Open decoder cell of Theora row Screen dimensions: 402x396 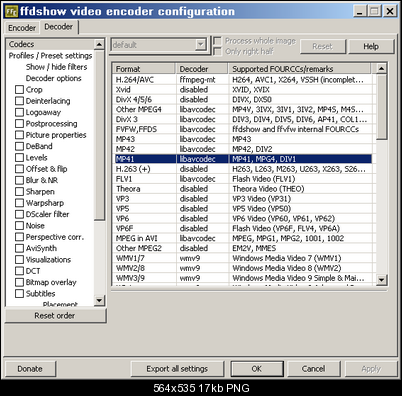point(202,189)
